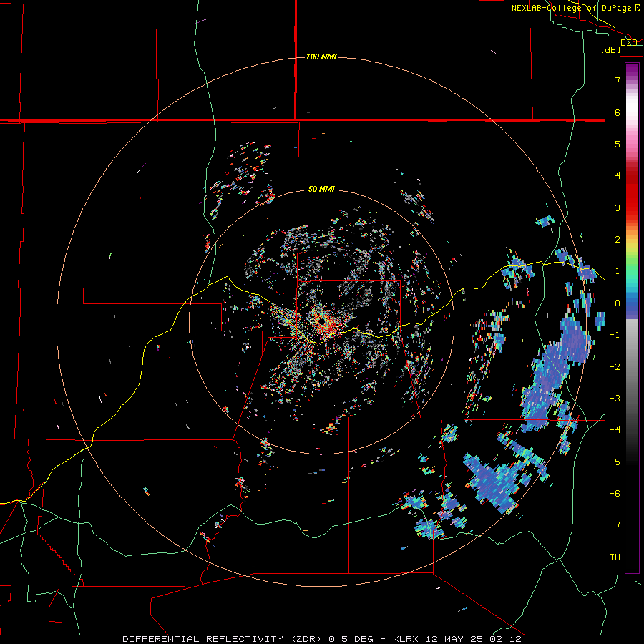Screen dimensions: 644x644
Task: Click the TH threshold label on scale
Action: pyautogui.click(x=615, y=557)
